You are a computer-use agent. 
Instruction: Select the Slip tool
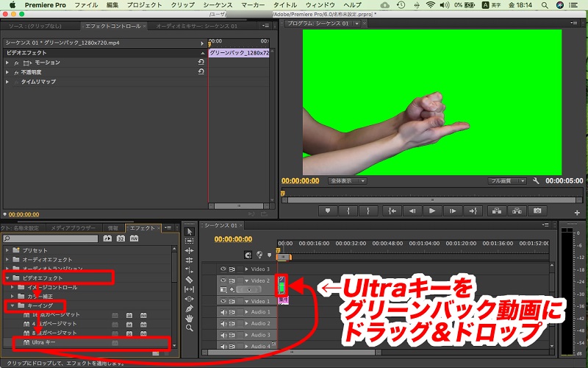pyautogui.click(x=190, y=289)
